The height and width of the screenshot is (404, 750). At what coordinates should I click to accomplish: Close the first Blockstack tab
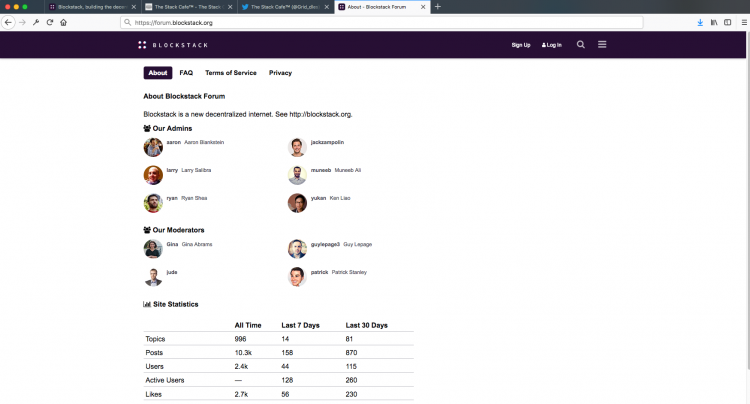[133, 7]
